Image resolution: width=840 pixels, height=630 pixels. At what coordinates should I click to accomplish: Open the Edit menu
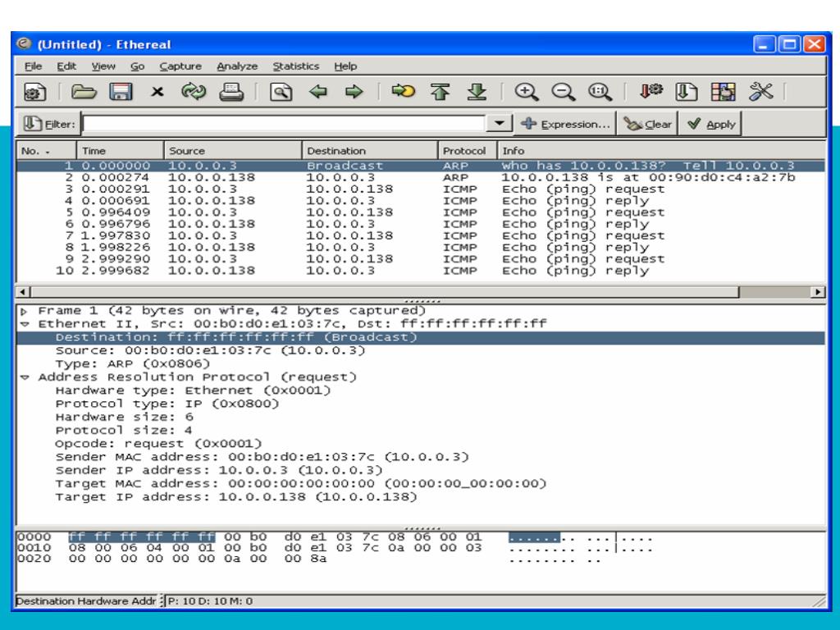(66, 66)
